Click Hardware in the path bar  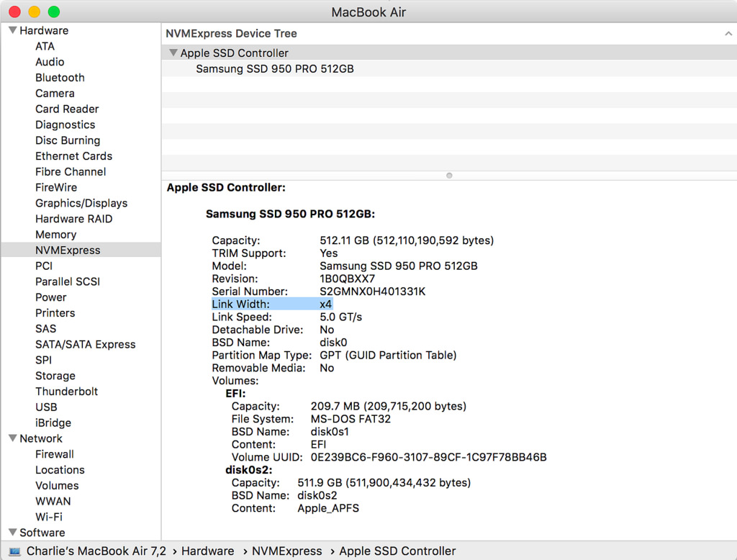(x=208, y=551)
